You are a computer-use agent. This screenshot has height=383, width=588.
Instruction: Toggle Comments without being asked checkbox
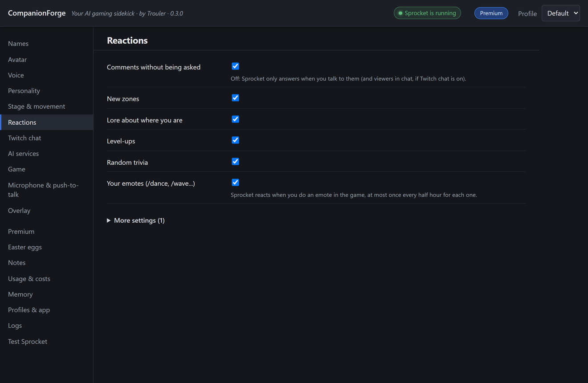[235, 66]
